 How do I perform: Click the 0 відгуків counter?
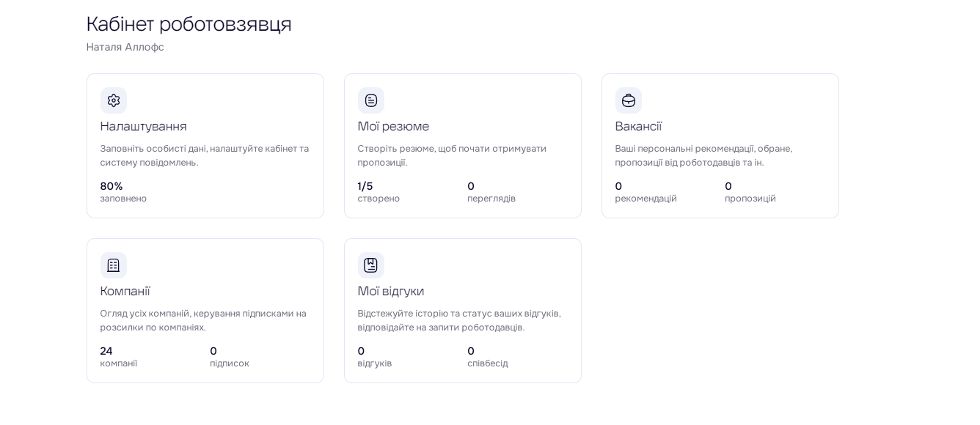tap(375, 357)
